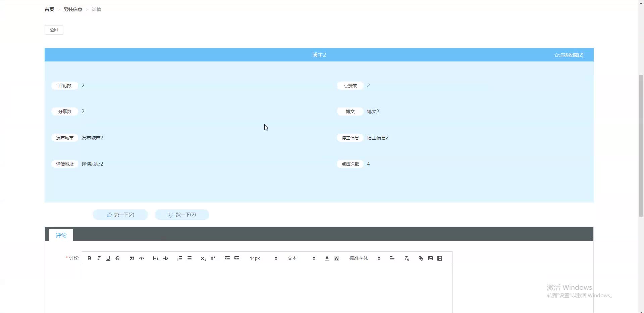Increase indent of the comment text

[237, 258]
